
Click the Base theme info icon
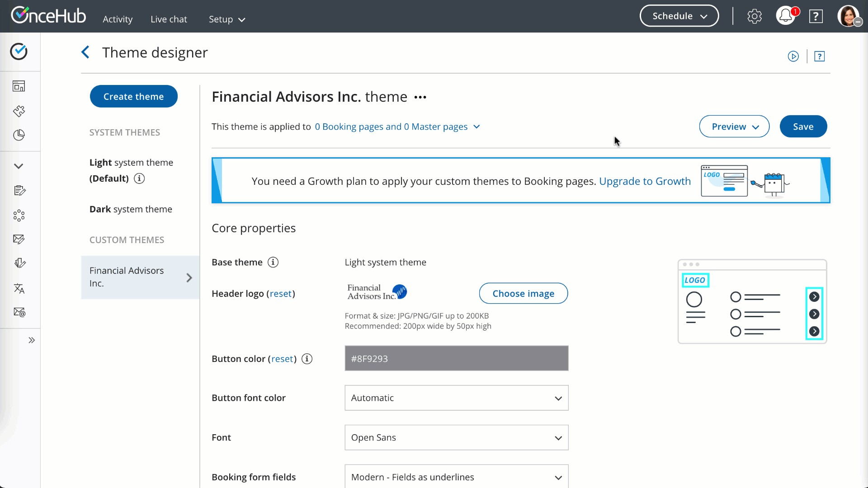[x=273, y=262]
